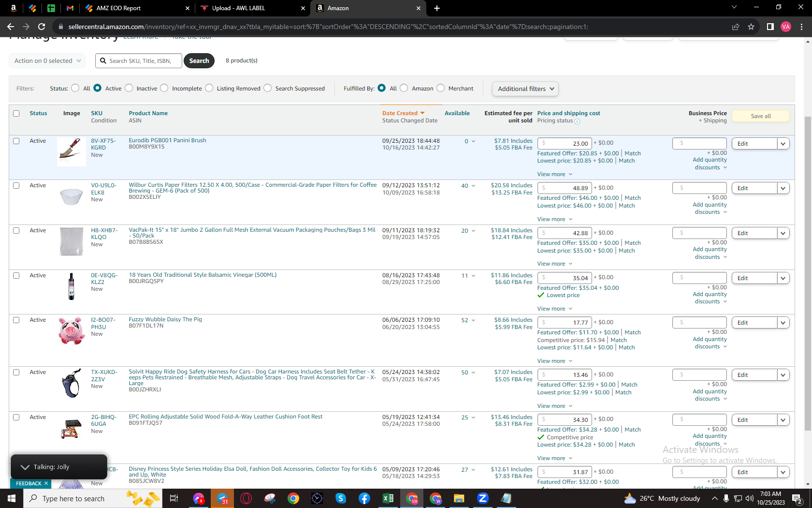812x508 pixels.
Task: Open the Action on 0 selected dropdown
Action: pos(47,61)
